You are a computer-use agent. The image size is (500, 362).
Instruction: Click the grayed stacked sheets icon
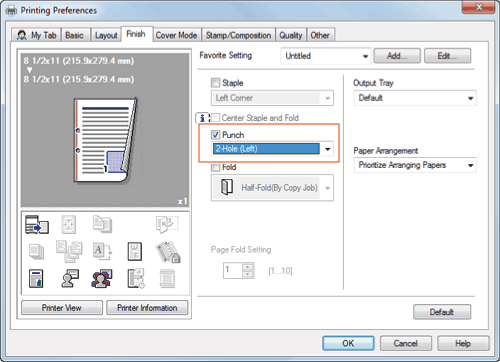coord(36,252)
